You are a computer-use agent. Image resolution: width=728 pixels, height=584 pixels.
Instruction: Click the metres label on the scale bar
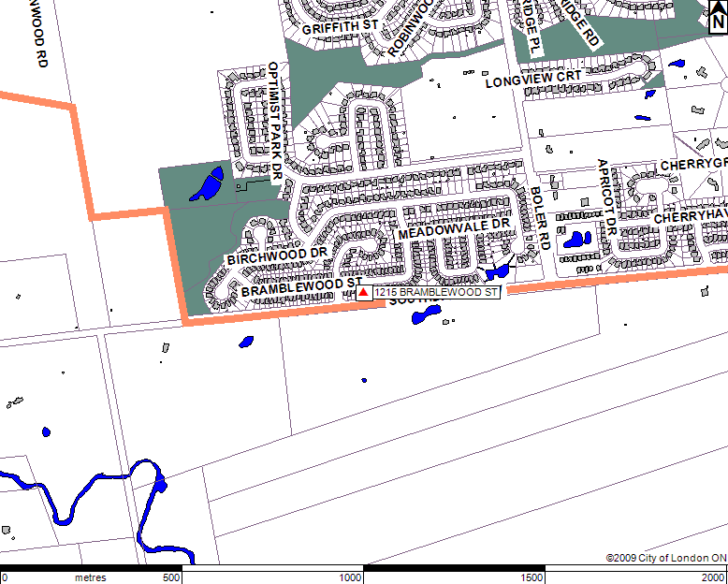pos(90,577)
